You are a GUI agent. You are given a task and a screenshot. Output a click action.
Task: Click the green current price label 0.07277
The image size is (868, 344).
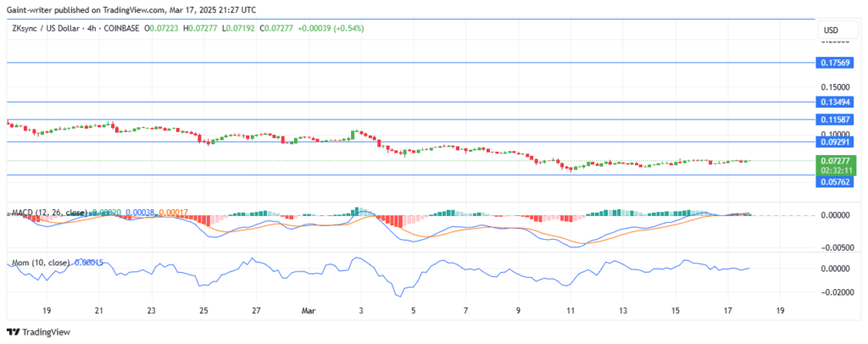[x=836, y=160]
